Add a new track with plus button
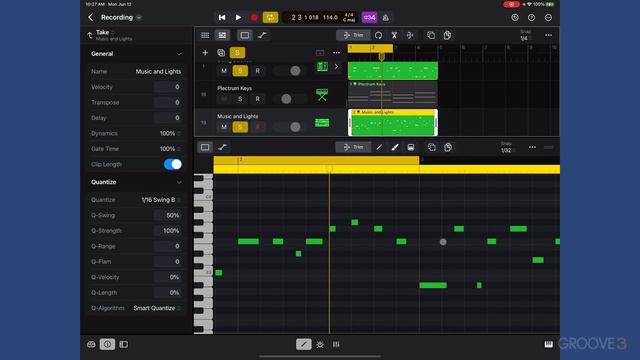 (205, 53)
